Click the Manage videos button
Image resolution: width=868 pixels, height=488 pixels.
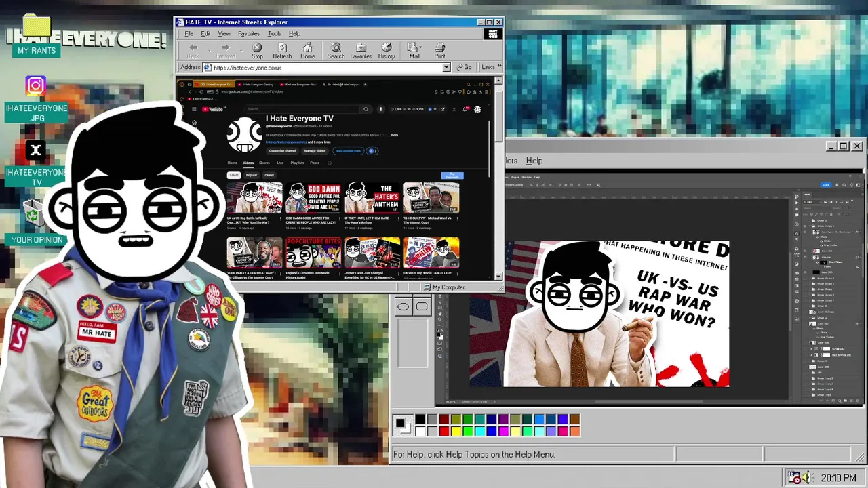[x=315, y=151]
